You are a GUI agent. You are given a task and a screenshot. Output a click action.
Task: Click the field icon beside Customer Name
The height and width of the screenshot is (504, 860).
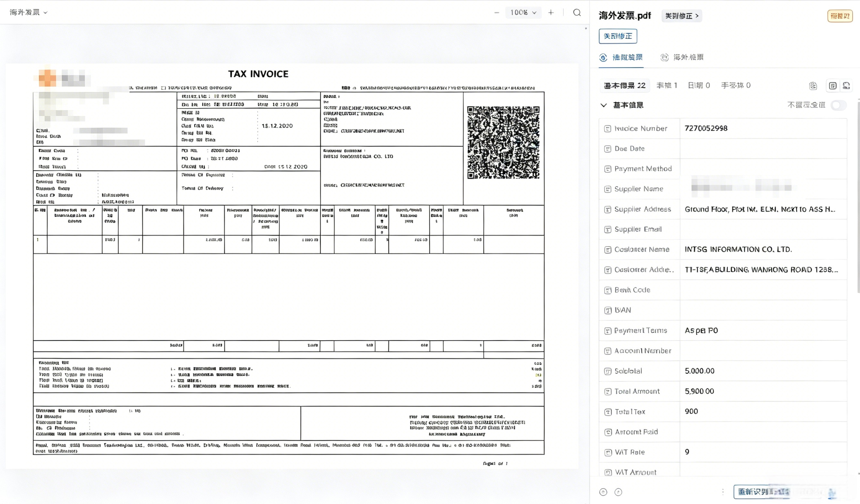(x=608, y=250)
